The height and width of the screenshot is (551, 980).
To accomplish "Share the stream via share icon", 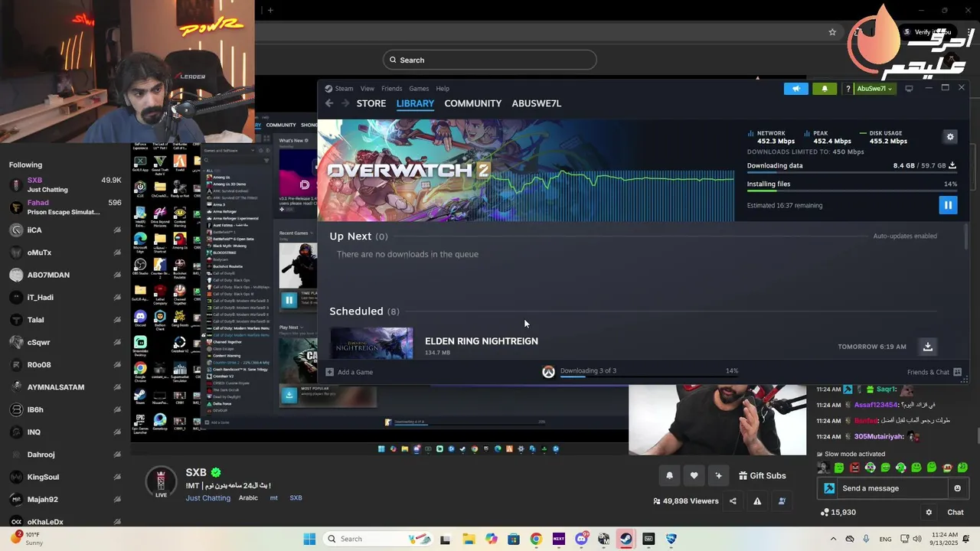I will 733,501.
